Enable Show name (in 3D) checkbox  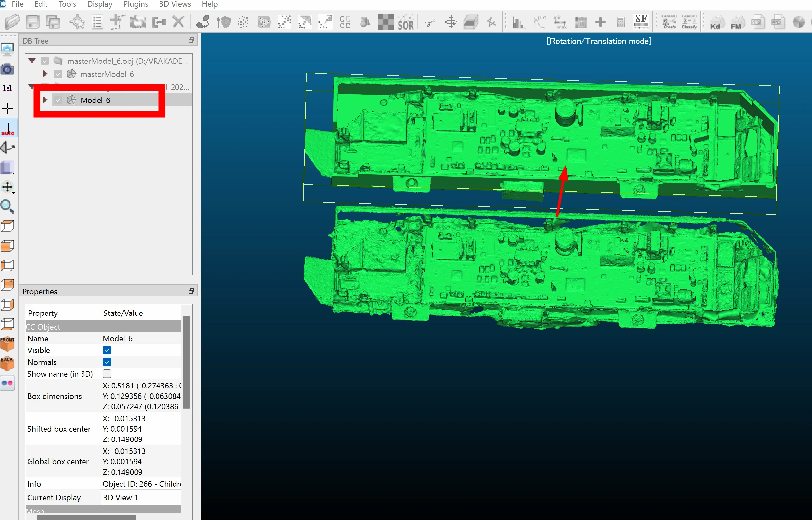[x=107, y=374]
